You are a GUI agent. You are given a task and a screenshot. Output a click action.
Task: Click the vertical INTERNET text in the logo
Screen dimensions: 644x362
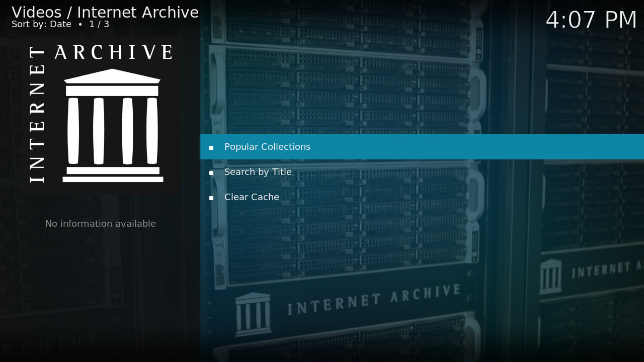coord(37,115)
